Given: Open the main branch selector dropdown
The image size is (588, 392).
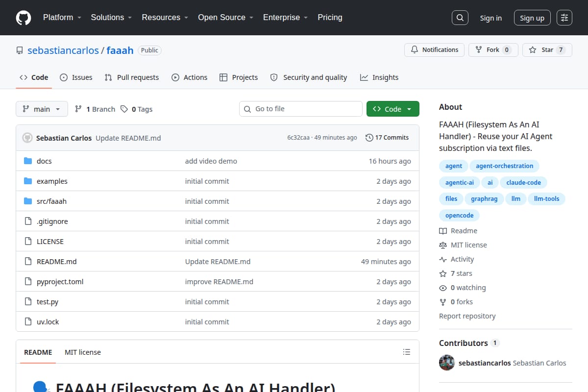Looking at the screenshot, I should (x=42, y=109).
